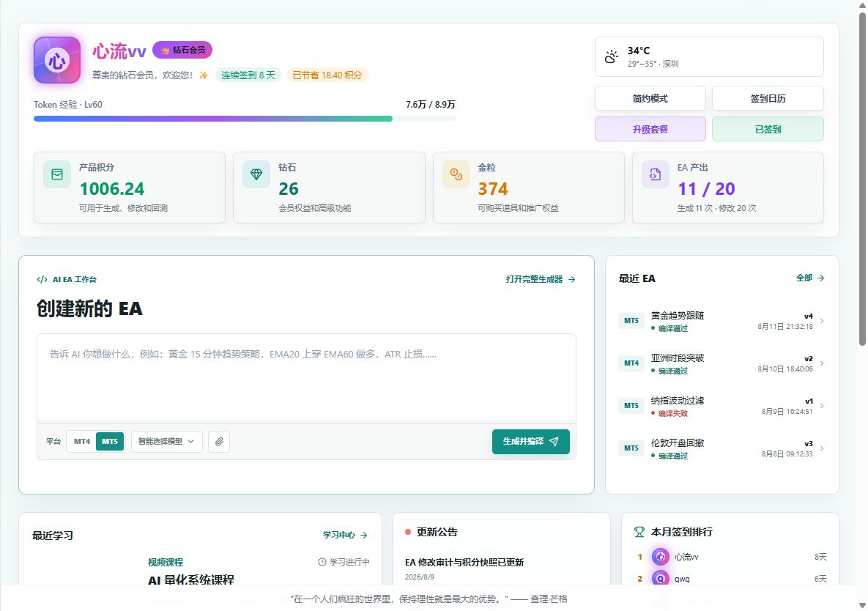Click the trophy icon beside 本月签到排行

(x=639, y=532)
